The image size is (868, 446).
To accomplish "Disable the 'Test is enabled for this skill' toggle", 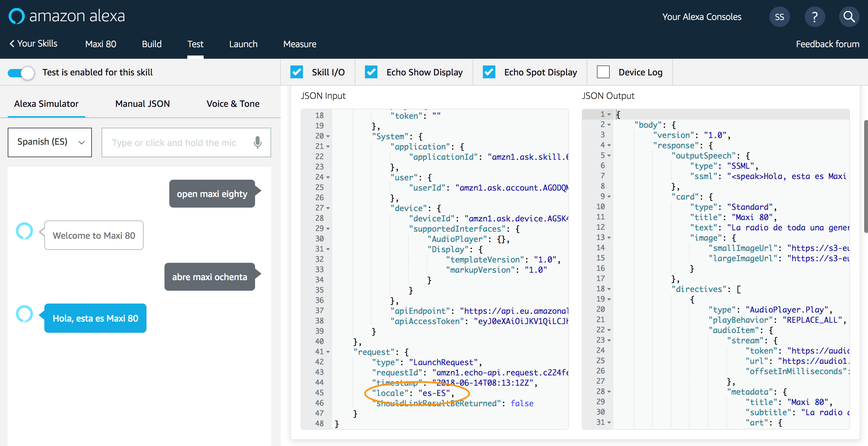I will point(21,73).
